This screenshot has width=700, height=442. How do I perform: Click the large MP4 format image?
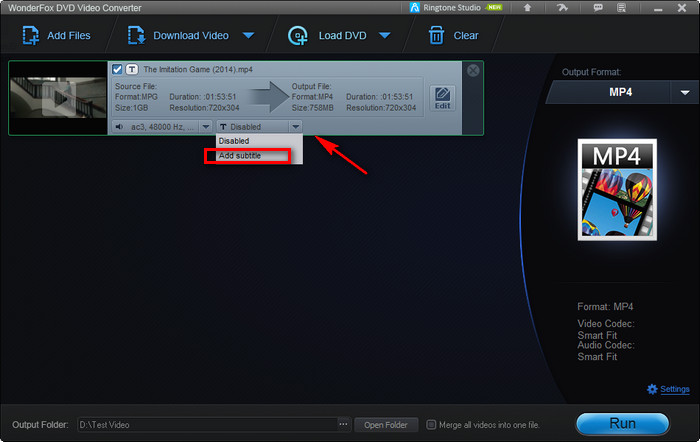pos(617,190)
